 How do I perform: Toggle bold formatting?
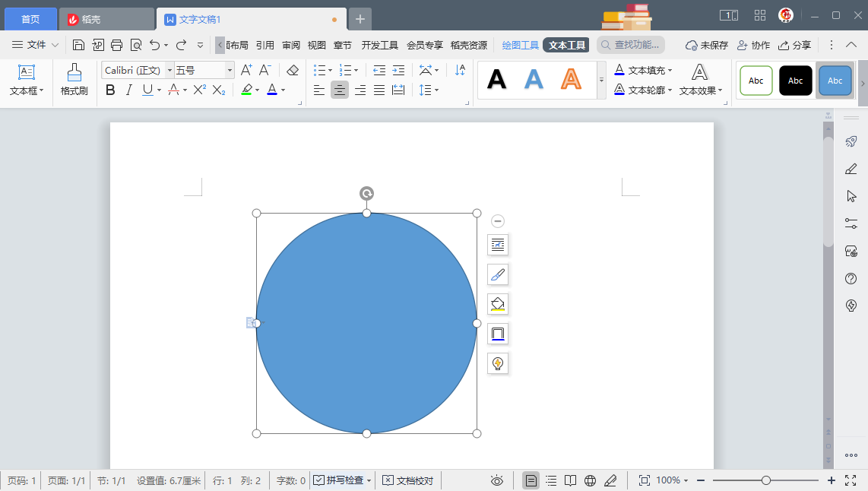click(x=110, y=90)
